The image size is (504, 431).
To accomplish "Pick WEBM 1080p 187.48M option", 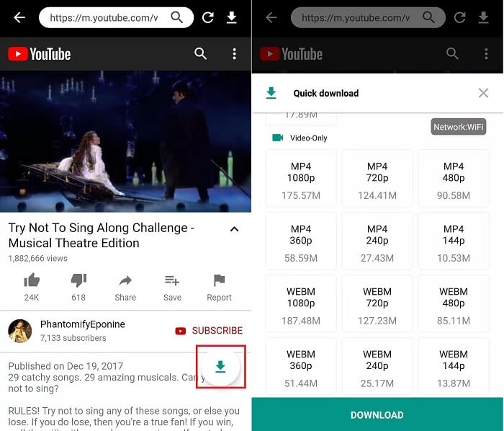I will (301, 303).
